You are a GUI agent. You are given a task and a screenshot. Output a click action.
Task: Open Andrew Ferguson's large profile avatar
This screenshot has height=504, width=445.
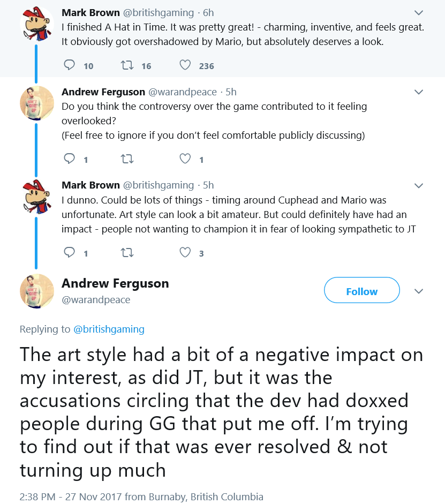click(36, 291)
